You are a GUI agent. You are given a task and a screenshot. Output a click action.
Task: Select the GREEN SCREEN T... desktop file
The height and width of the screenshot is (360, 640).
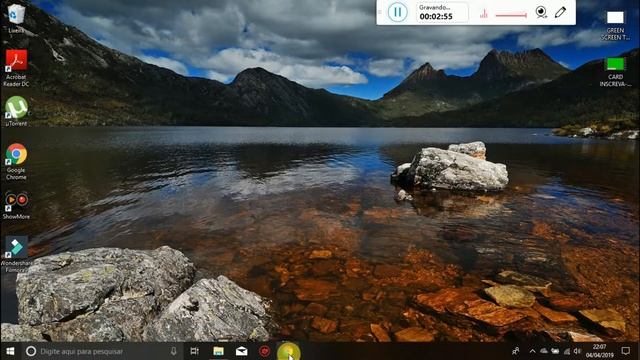(615, 25)
